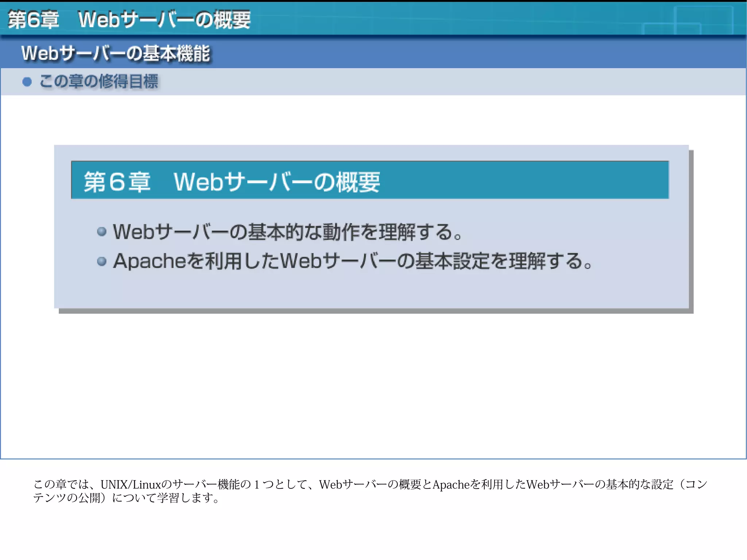Click the 'Webサーバーの基本機能' section heading
747x560 pixels.
pos(115,54)
